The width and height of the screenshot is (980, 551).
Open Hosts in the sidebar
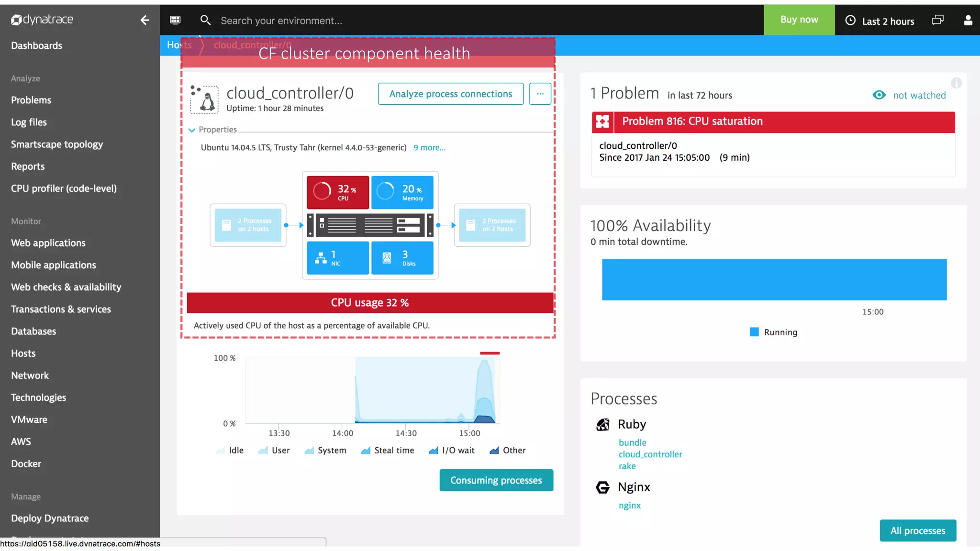(23, 353)
